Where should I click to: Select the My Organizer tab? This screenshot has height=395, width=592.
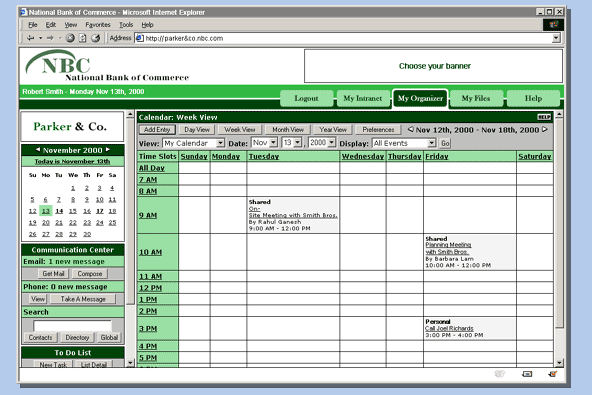(x=420, y=99)
